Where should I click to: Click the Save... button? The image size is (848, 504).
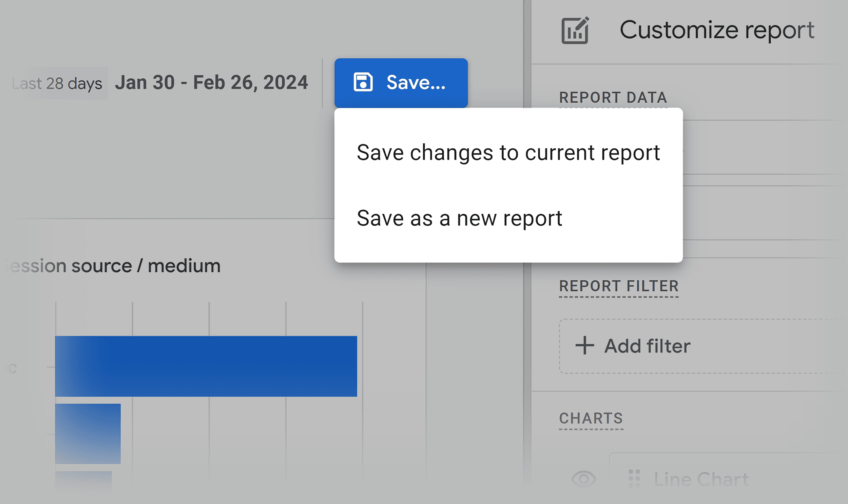[401, 83]
